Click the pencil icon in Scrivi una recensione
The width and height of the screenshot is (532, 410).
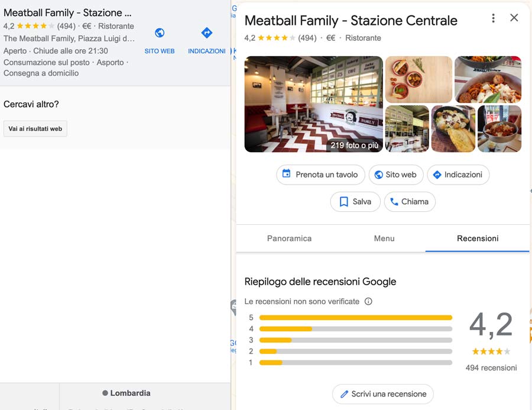pos(344,394)
